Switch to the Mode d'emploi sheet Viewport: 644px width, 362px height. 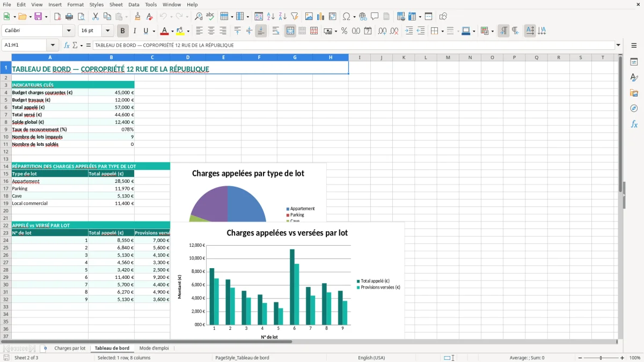tap(154, 349)
